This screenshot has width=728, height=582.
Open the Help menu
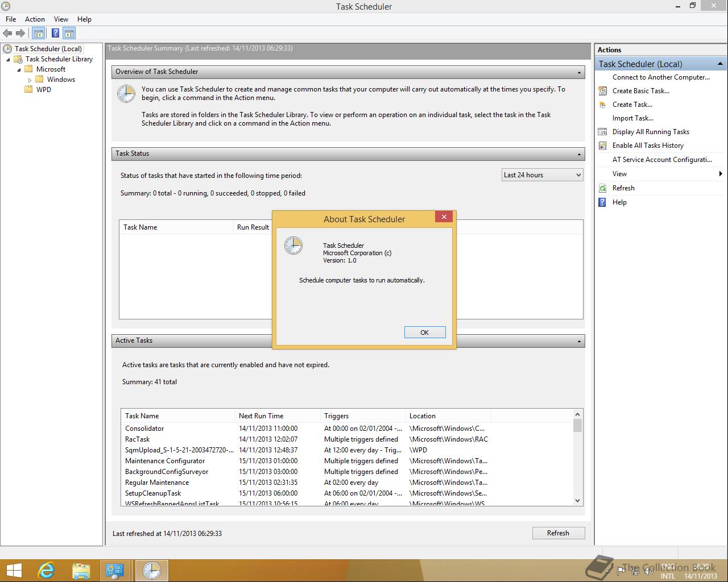point(84,19)
